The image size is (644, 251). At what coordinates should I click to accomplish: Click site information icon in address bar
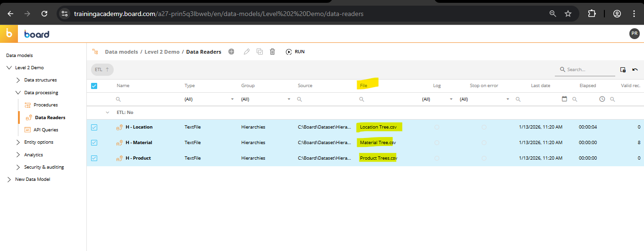coord(65,14)
